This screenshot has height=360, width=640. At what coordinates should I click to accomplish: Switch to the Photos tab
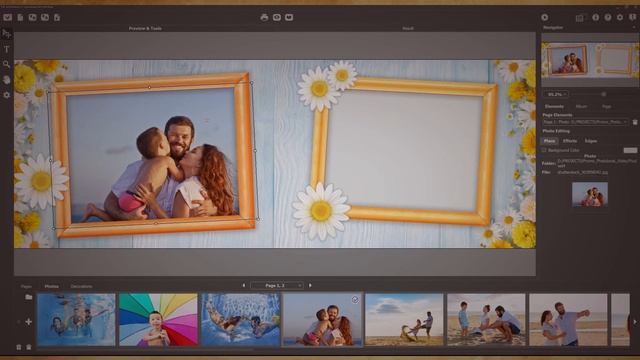coord(51,287)
